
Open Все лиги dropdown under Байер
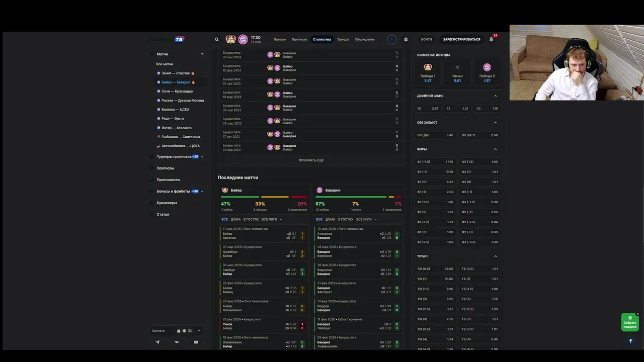point(272,219)
